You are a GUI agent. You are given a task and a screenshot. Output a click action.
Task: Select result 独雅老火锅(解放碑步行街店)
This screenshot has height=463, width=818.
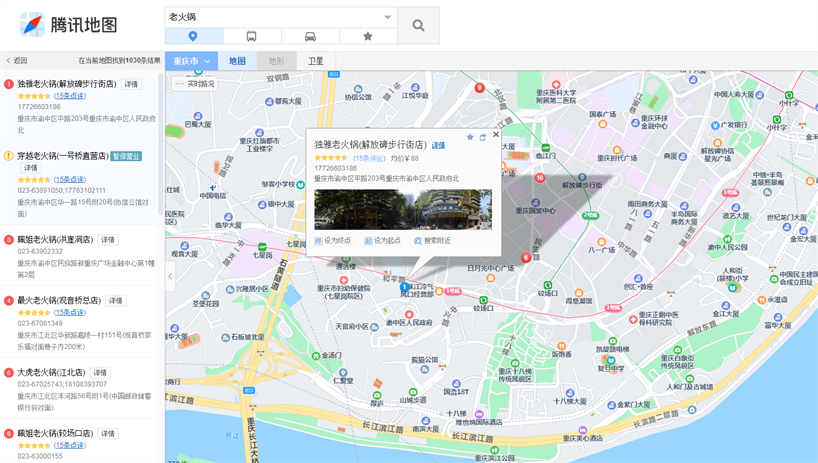point(67,83)
